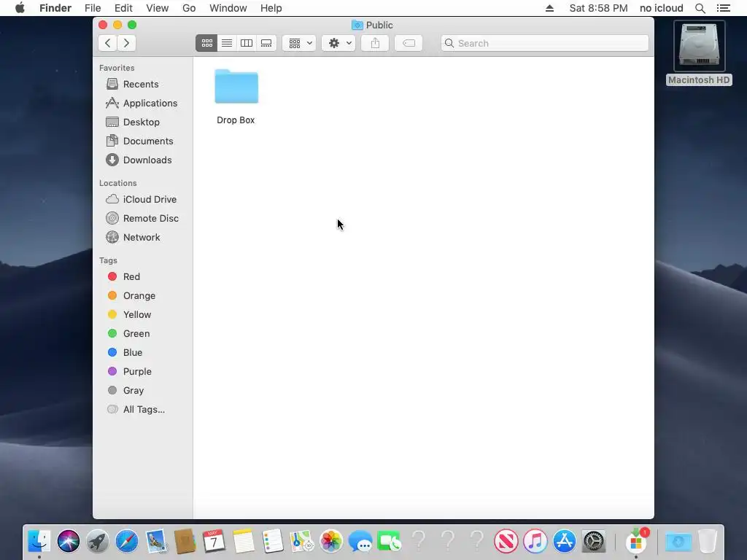The height and width of the screenshot is (560, 747).
Task: Select the Macintosh HD desktop drive
Action: point(699,53)
